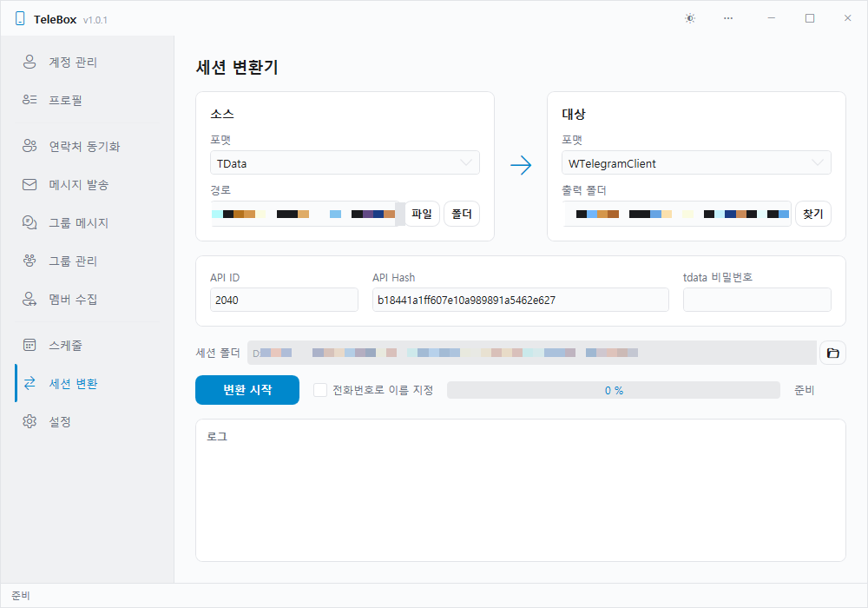Enable 전화번호로 이름 지정 checkbox
Screen dimensions: 868x608
[x=320, y=390]
